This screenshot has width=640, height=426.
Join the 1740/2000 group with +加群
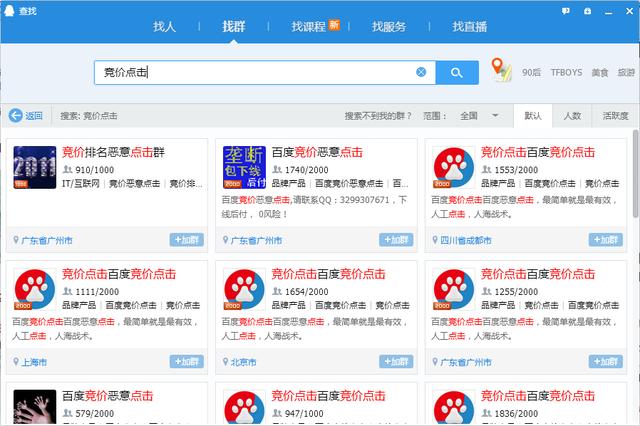pyautogui.click(x=396, y=240)
